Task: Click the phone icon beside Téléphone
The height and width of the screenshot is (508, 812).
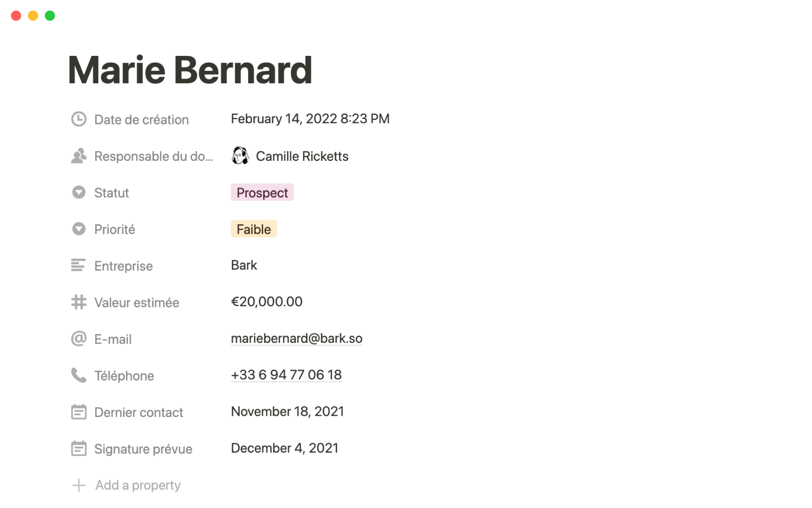Action: pos(79,375)
